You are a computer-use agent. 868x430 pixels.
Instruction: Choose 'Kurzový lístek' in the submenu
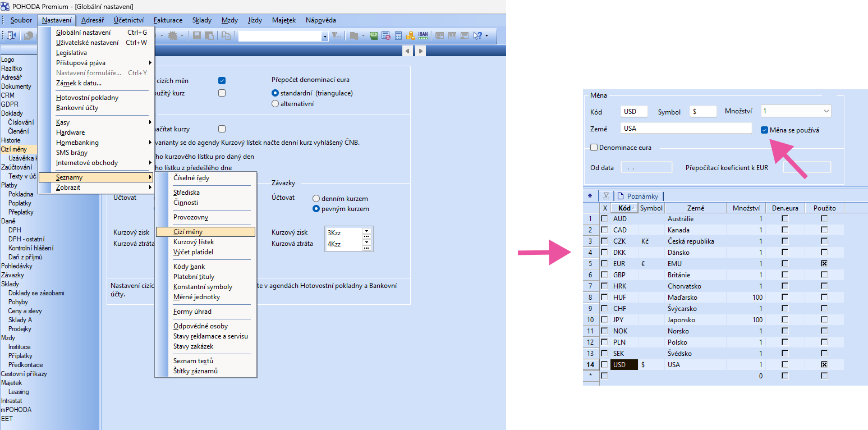205,242
